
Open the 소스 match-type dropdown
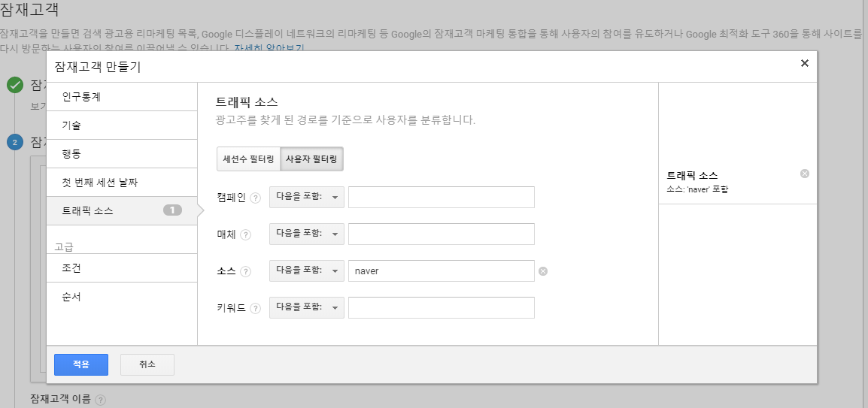point(307,271)
